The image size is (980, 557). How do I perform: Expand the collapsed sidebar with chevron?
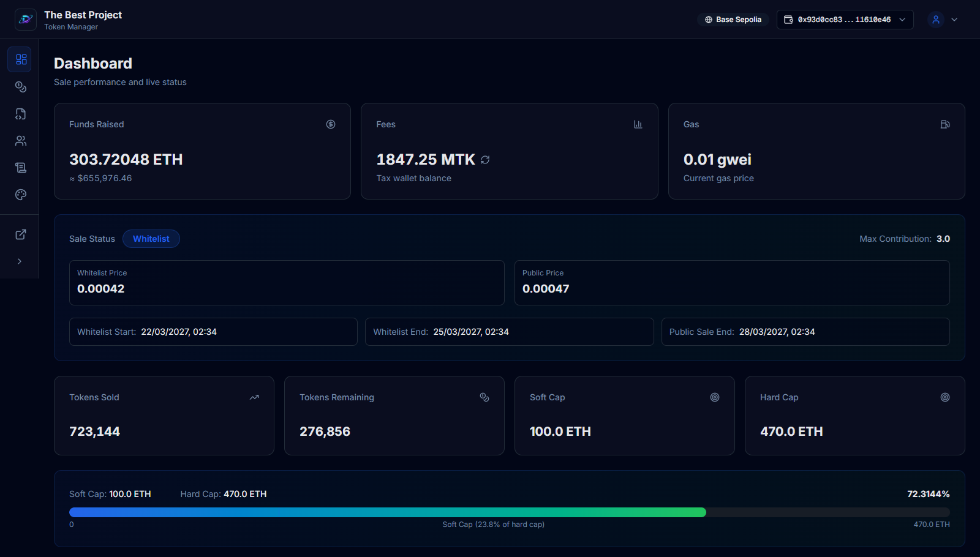pyautogui.click(x=20, y=261)
